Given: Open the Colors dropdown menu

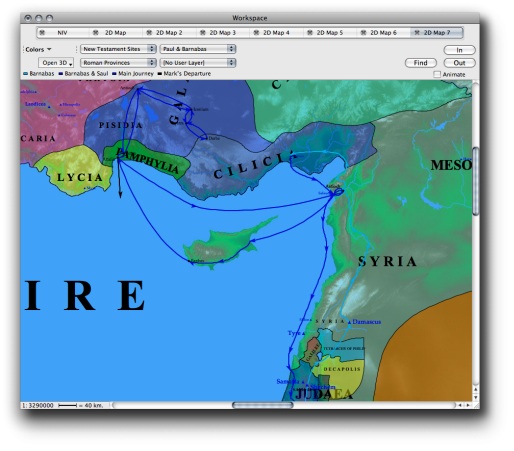Looking at the screenshot, I should (38, 49).
